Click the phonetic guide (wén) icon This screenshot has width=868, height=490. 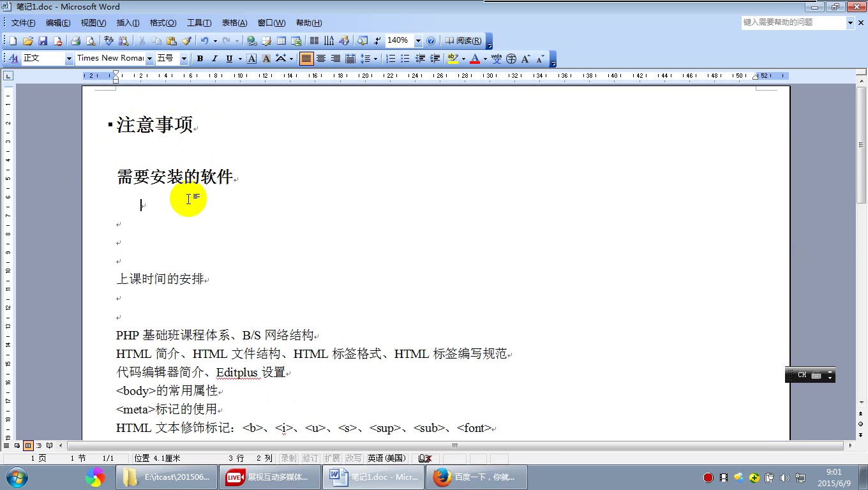(x=497, y=59)
